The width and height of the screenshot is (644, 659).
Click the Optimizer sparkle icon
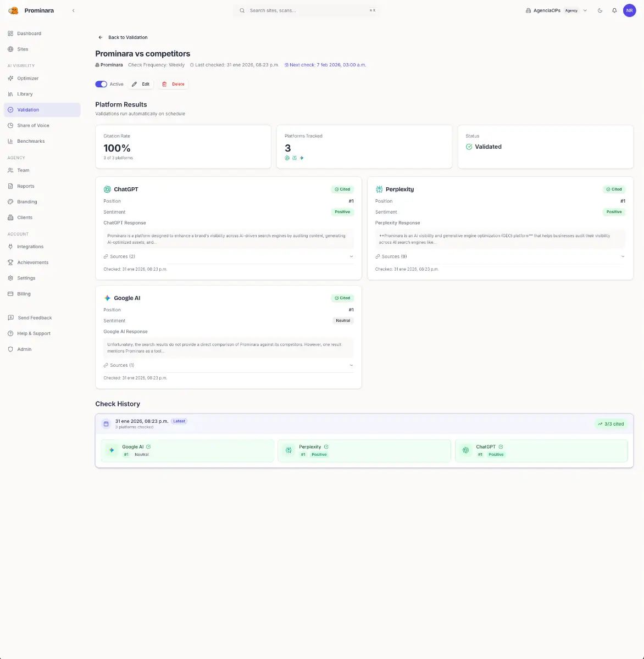point(10,78)
